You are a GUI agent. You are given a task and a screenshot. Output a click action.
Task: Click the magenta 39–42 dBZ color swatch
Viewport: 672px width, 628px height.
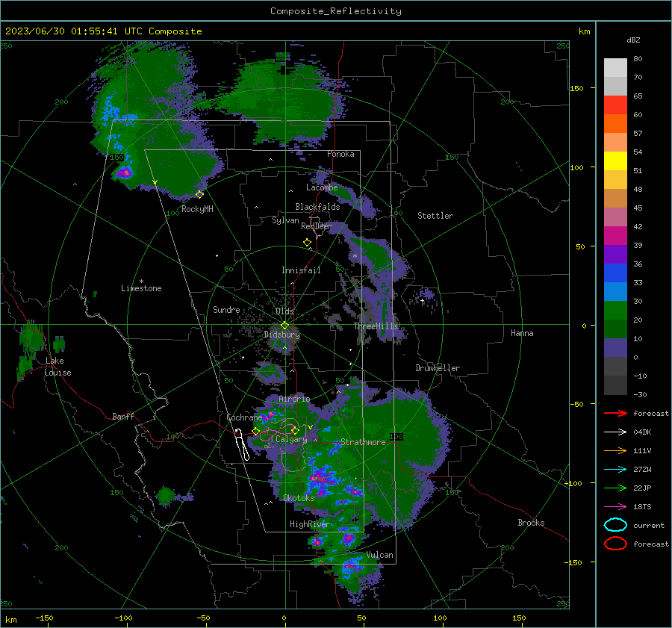click(615, 236)
